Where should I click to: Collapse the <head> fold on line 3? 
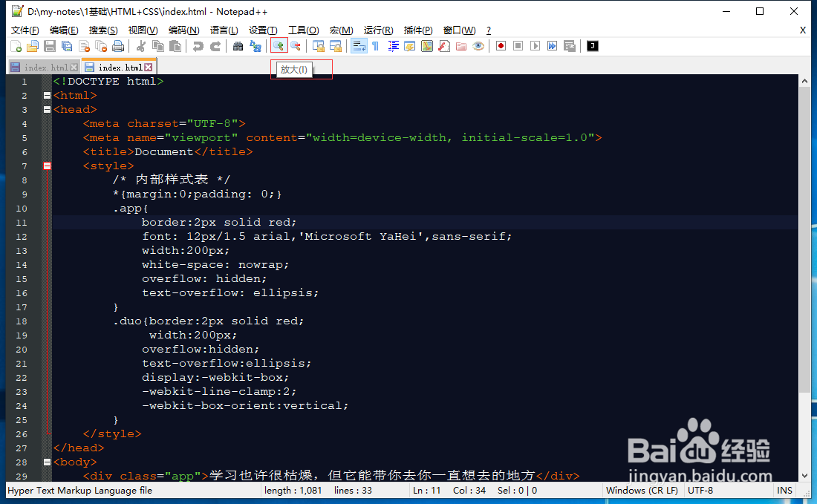(x=47, y=109)
